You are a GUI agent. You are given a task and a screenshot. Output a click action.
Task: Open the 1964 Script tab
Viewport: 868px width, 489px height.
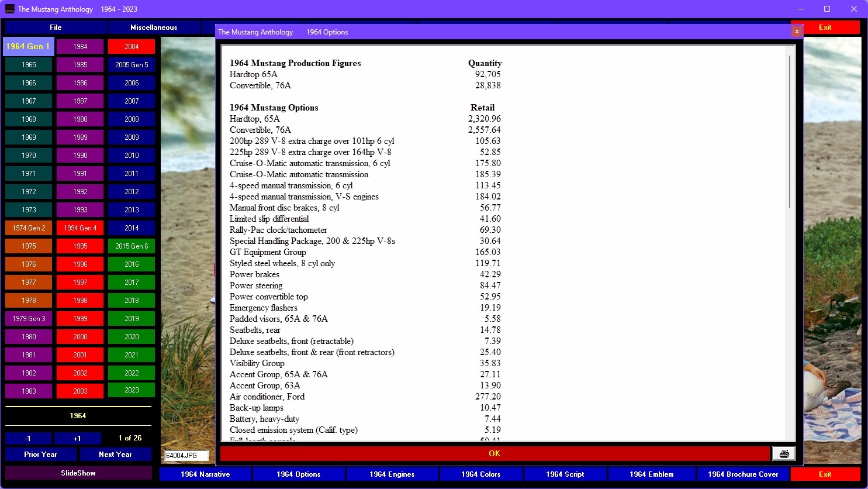tap(565, 474)
